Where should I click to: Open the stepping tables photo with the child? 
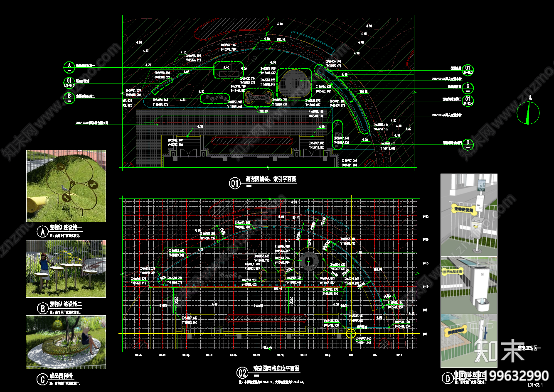66,269
